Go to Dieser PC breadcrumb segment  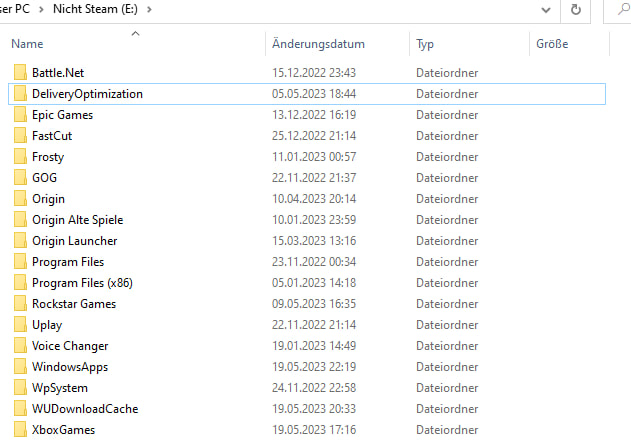coord(14,9)
